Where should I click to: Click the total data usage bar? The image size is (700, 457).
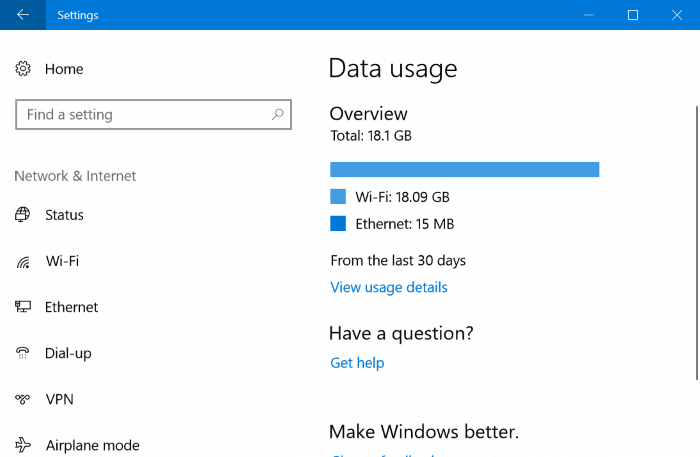[x=464, y=170]
